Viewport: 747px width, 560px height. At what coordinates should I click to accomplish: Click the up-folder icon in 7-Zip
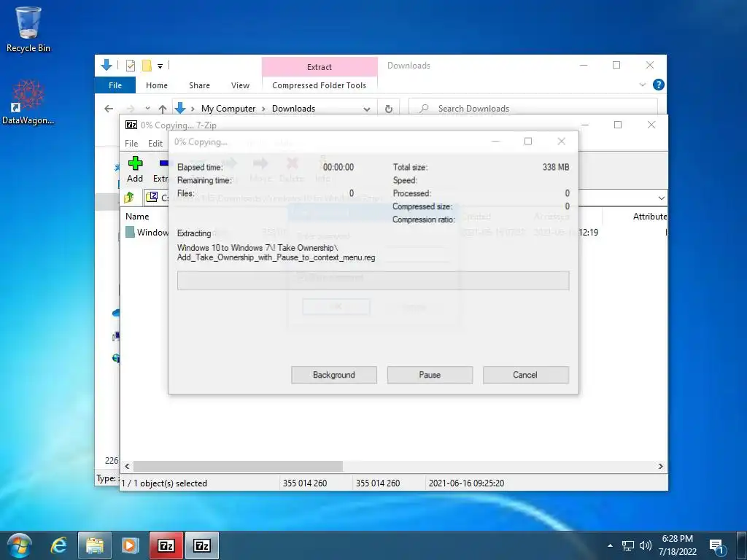(x=129, y=197)
